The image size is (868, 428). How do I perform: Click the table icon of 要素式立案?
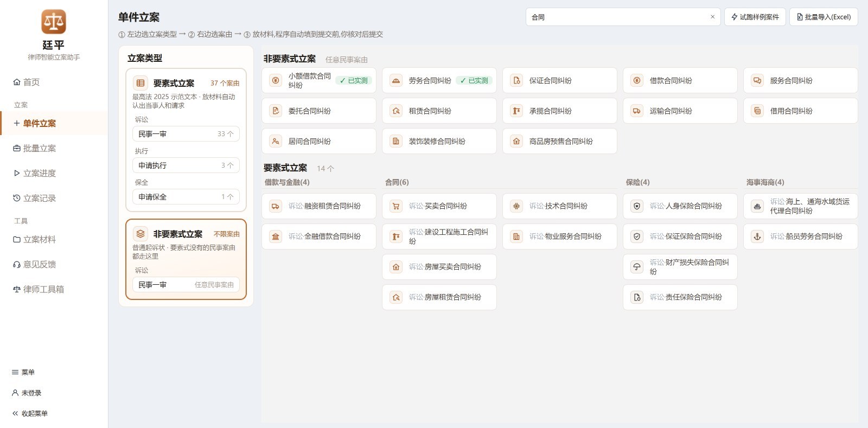[141, 83]
